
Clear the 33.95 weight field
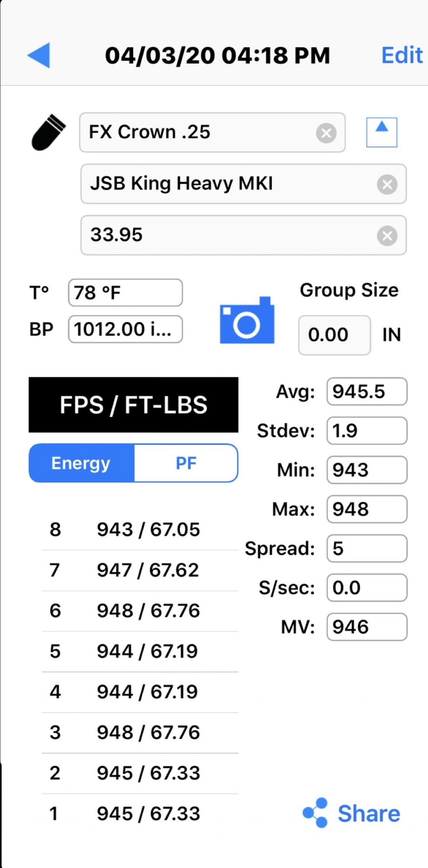pos(387,236)
